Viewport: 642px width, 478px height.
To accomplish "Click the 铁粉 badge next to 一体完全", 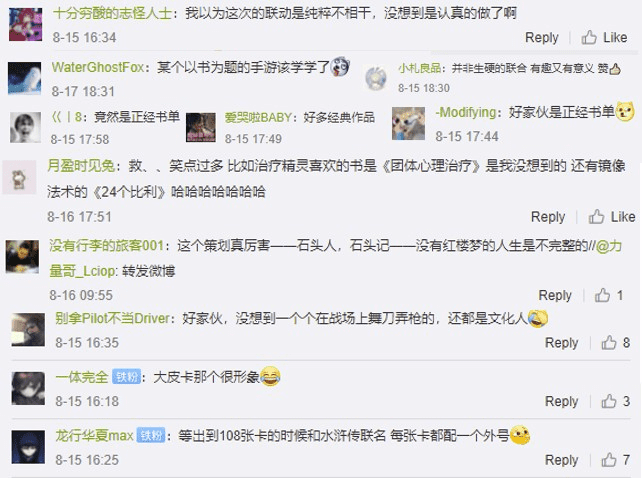I will 127,377.
